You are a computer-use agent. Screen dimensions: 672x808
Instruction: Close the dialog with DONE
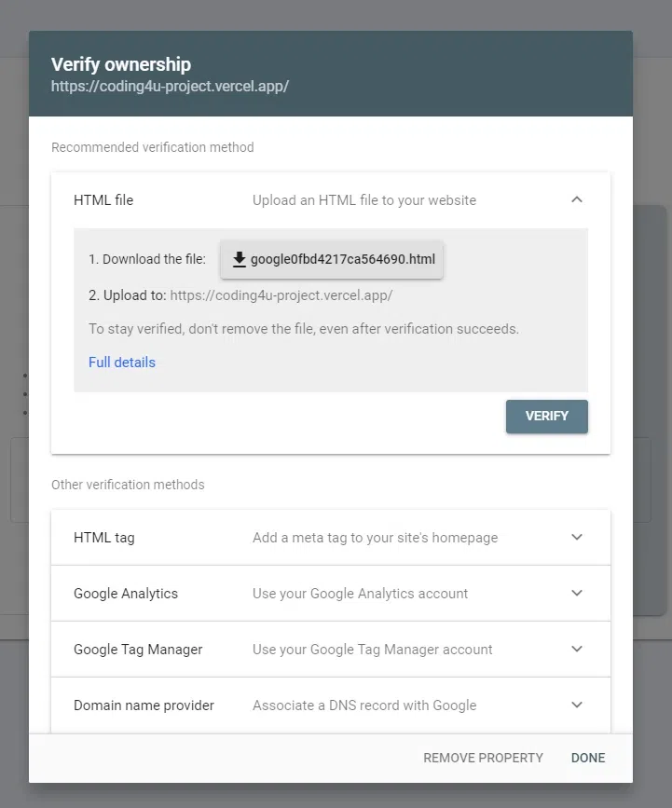click(x=588, y=758)
